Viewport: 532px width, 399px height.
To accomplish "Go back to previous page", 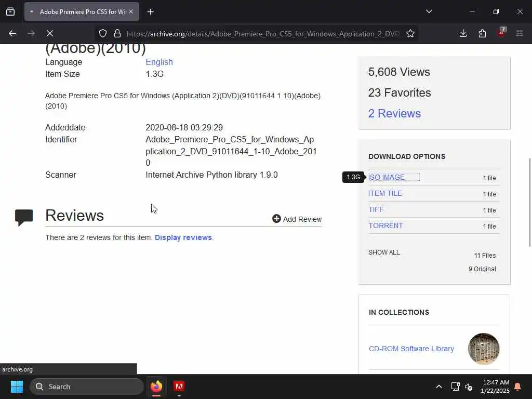I will (12, 33).
